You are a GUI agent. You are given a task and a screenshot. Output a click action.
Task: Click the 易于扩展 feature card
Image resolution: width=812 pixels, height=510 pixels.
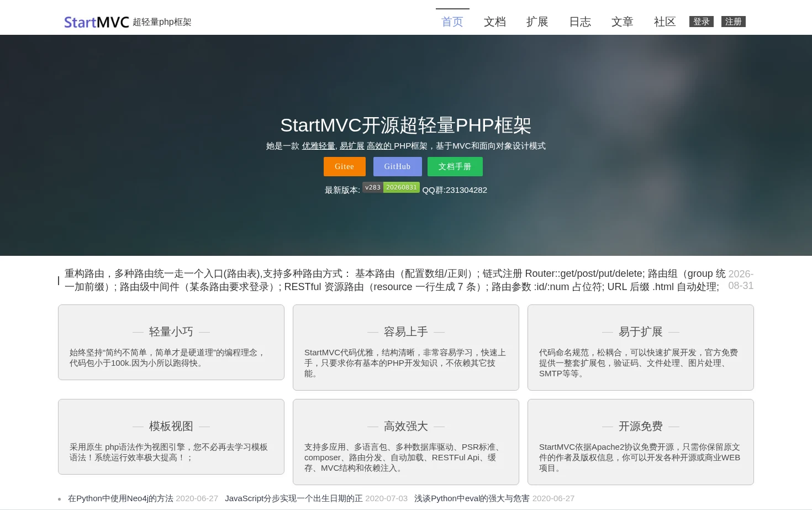tap(641, 348)
